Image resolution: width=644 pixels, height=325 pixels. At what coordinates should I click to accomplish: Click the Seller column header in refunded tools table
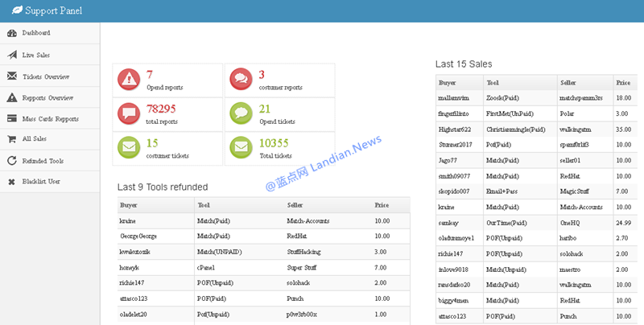pos(295,205)
